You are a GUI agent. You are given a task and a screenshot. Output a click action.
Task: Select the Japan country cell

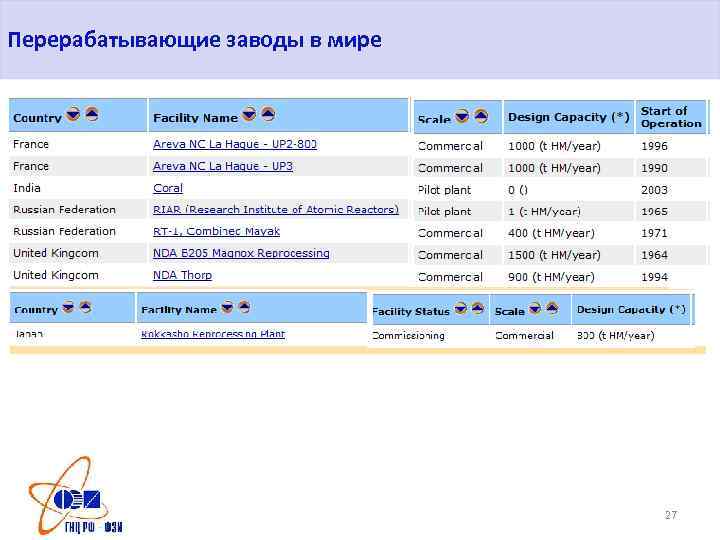29,334
